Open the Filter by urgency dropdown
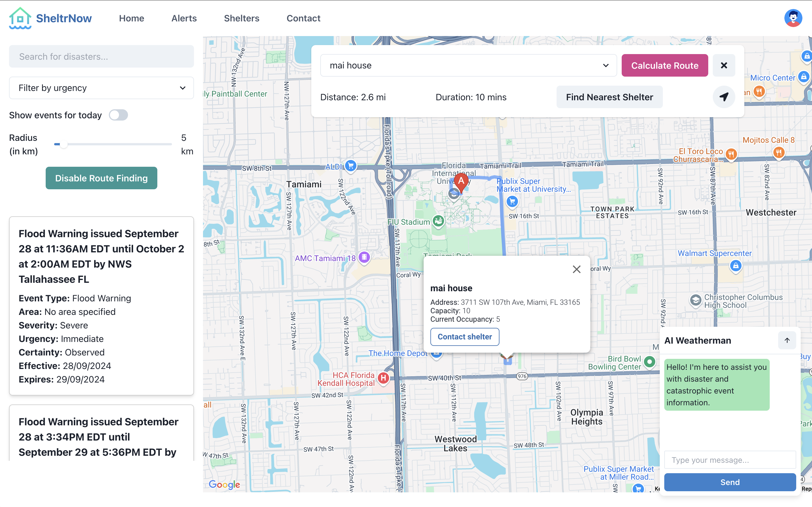 pos(101,88)
